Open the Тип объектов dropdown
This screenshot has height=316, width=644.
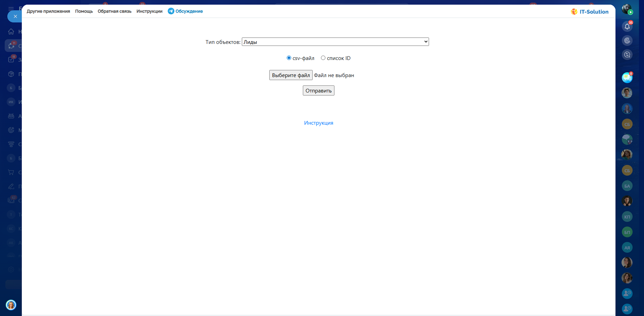[x=335, y=42]
